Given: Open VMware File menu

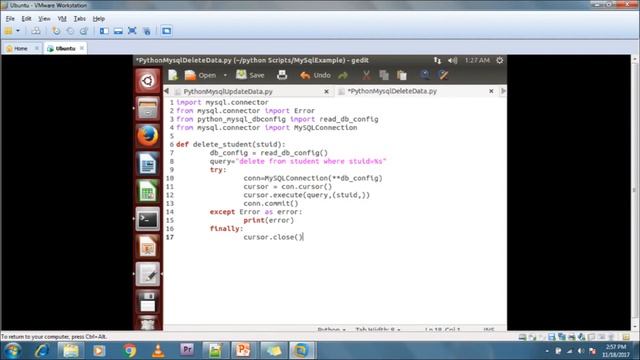Looking at the screenshot, I should point(10,19).
